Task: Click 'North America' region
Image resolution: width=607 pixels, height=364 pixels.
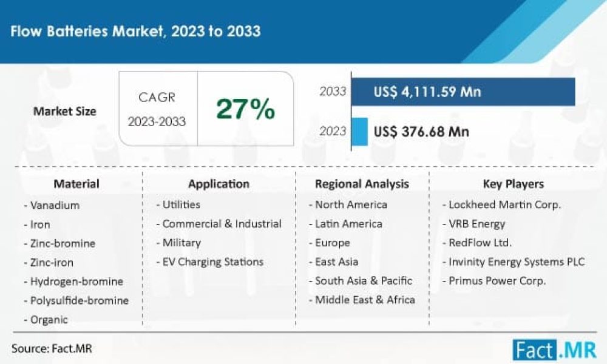Action: 351,204
